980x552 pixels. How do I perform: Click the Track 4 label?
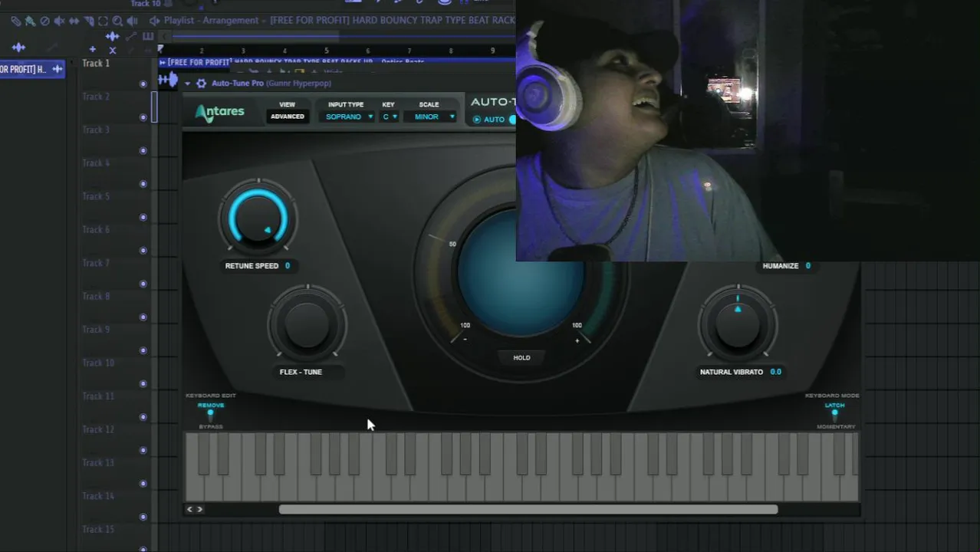pos(96,163)
